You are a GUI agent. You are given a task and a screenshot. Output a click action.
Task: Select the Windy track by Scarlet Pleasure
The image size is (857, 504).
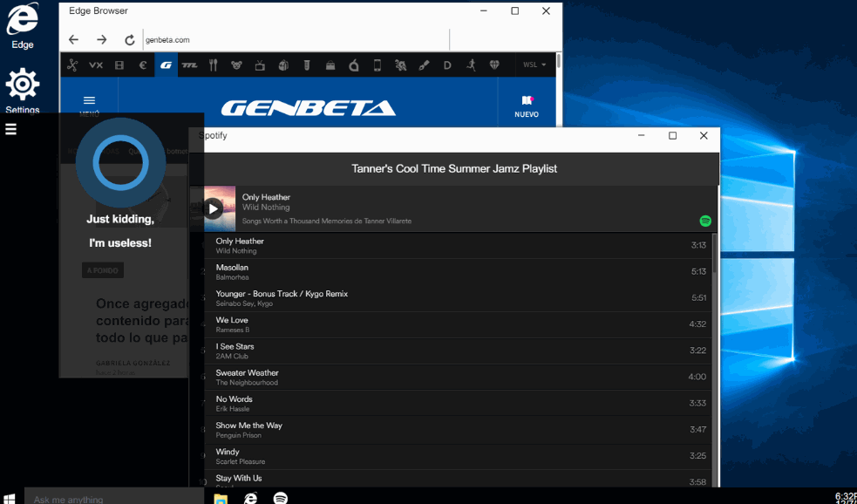458,456
